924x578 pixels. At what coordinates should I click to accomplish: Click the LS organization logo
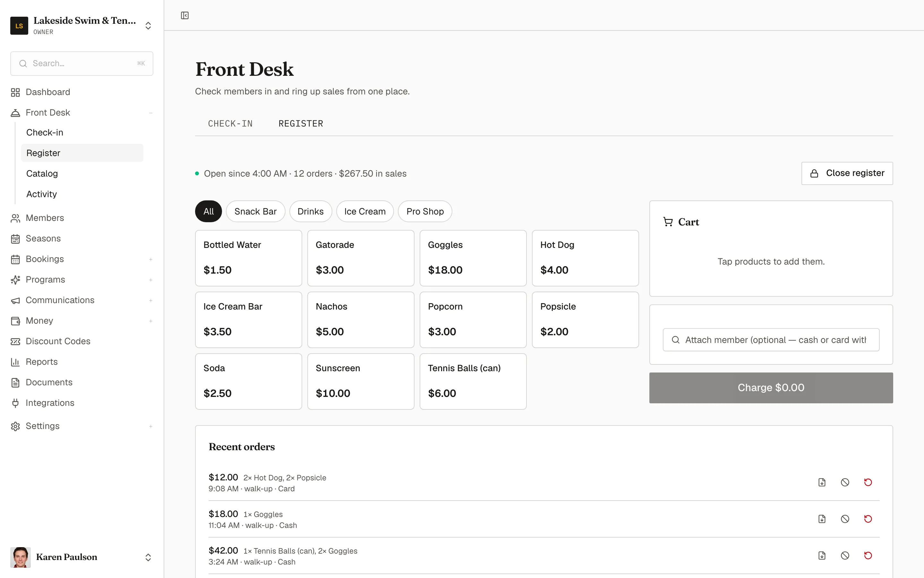tap(19, 26)
